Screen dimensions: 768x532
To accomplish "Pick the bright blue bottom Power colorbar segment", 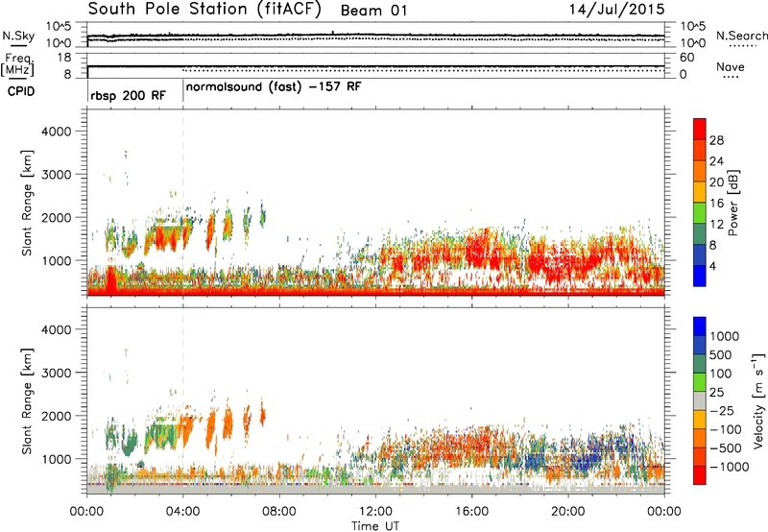I will pyautogui.click(x=700, y=276).
